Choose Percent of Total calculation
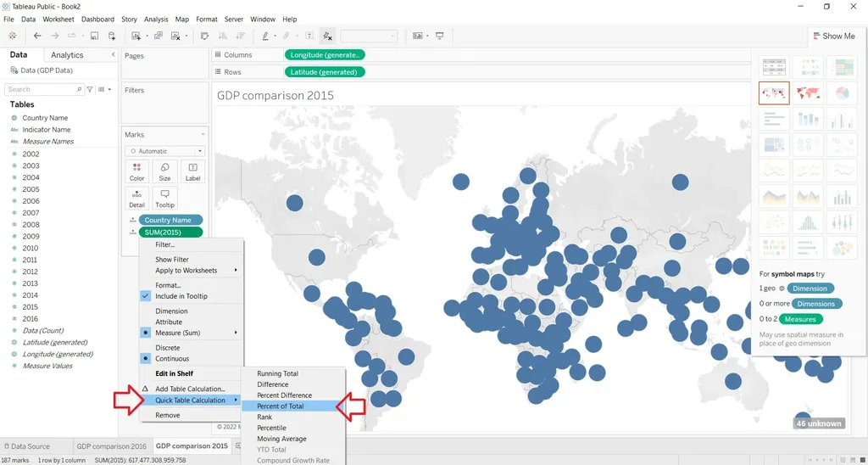 [x=280, y=406]
